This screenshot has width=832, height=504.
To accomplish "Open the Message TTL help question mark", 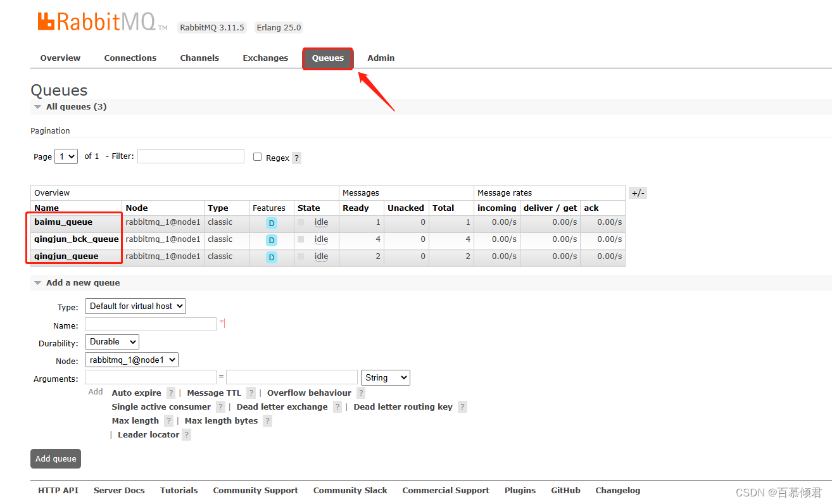I will (251, 393).
